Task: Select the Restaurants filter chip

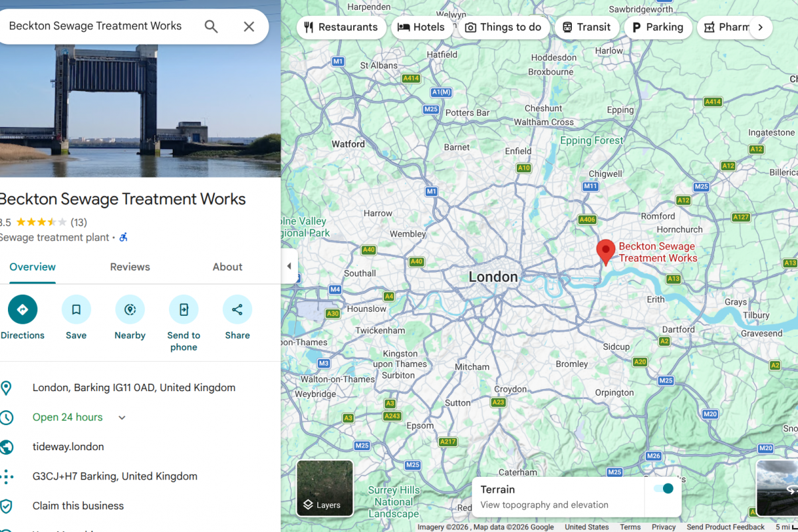Action: point(340,27)
